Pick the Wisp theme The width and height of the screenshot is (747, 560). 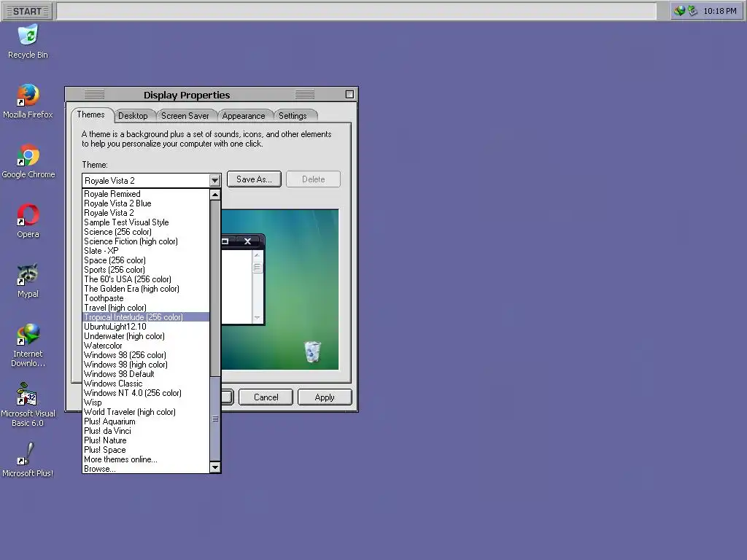146,402
